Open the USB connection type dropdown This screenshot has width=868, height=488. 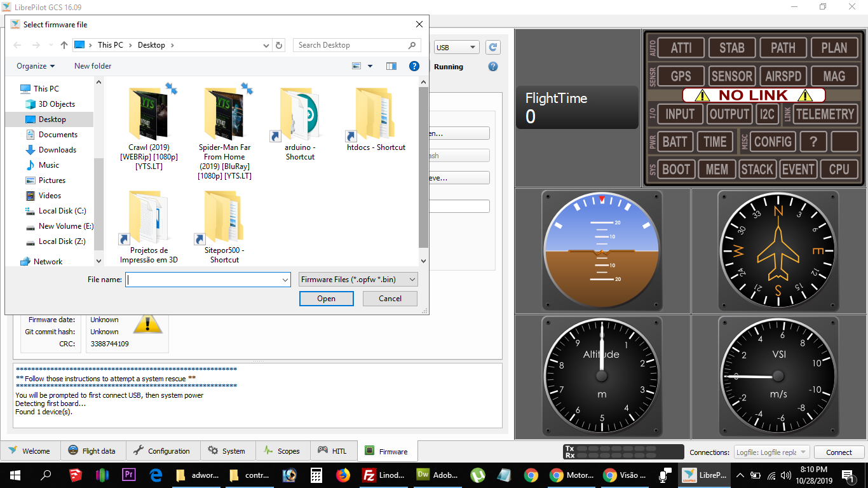coord(456,47)
